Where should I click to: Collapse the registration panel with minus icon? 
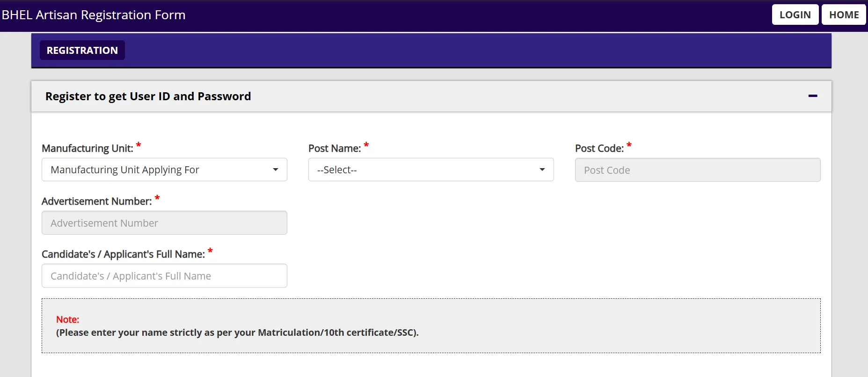coord(813,96)
